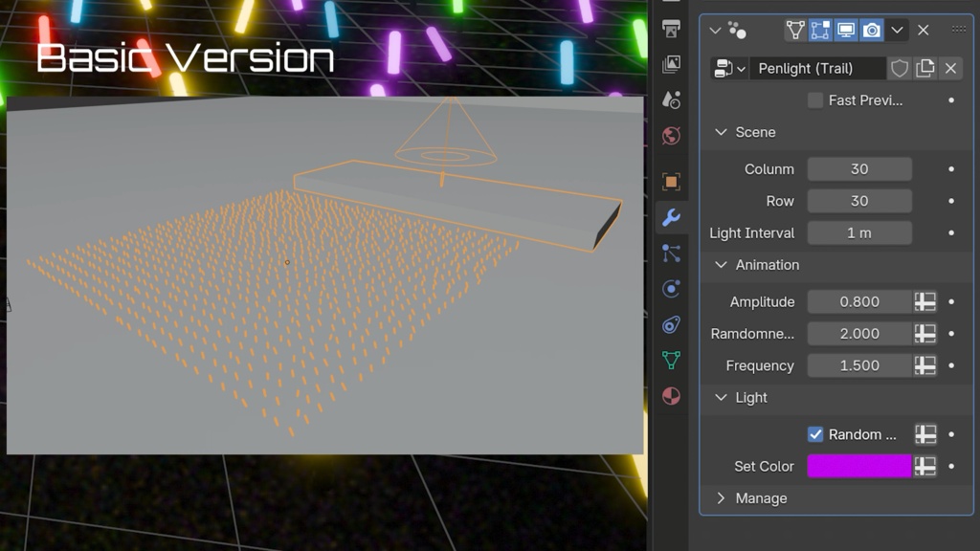Open the World properties tab
Viewport: 980px width, 551px height.
coord(671,136)
